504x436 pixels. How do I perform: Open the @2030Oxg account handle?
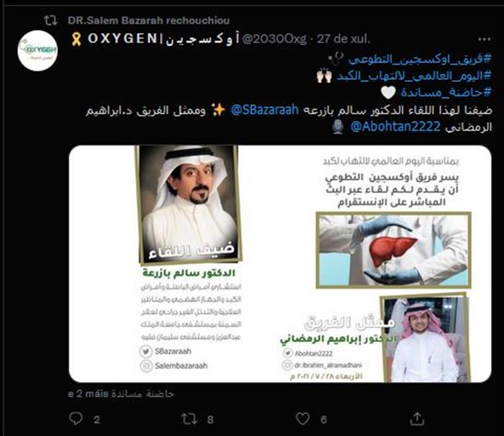coord(274,39)
